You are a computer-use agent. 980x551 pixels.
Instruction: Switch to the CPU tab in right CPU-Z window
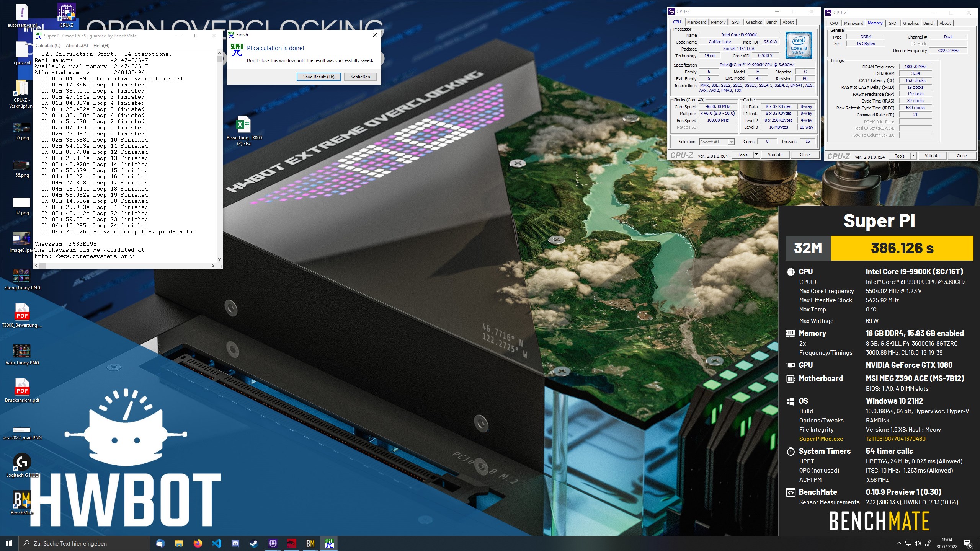click(x=834, y=23)
